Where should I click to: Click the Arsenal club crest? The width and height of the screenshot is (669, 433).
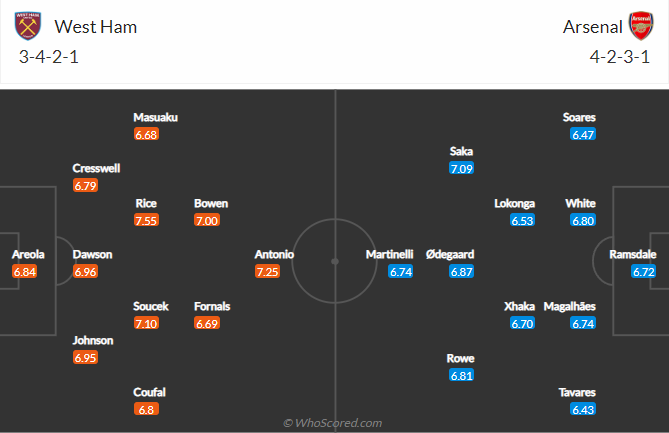coord(640,26)
